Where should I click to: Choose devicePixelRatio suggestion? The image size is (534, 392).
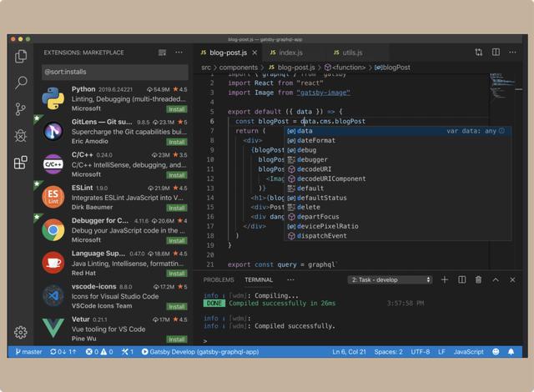click(x=397, y=226)
